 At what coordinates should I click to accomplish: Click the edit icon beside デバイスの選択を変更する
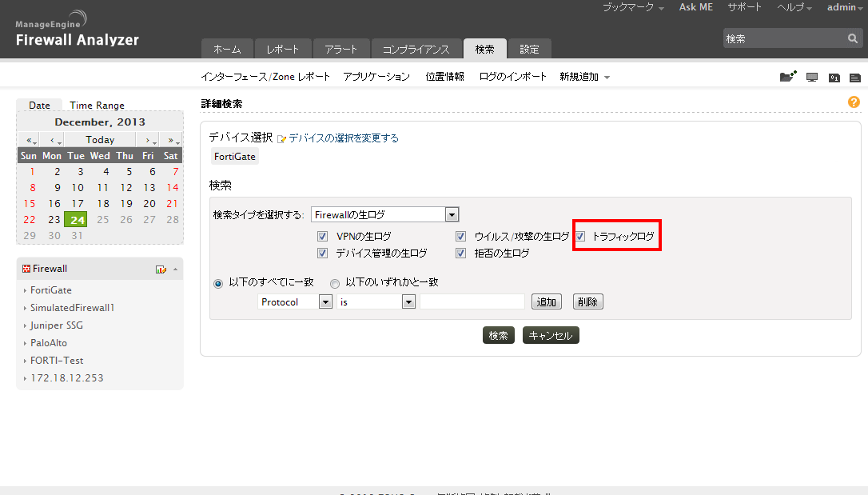[x=281, y=138]
